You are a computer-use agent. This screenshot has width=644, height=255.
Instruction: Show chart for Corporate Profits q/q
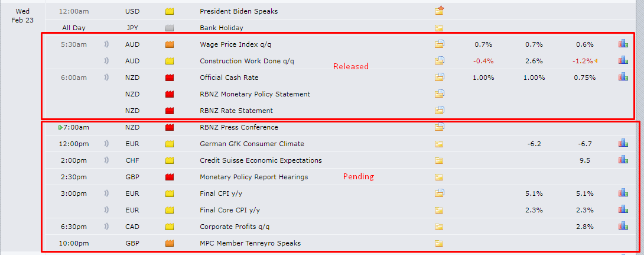[x=623, y=226]
